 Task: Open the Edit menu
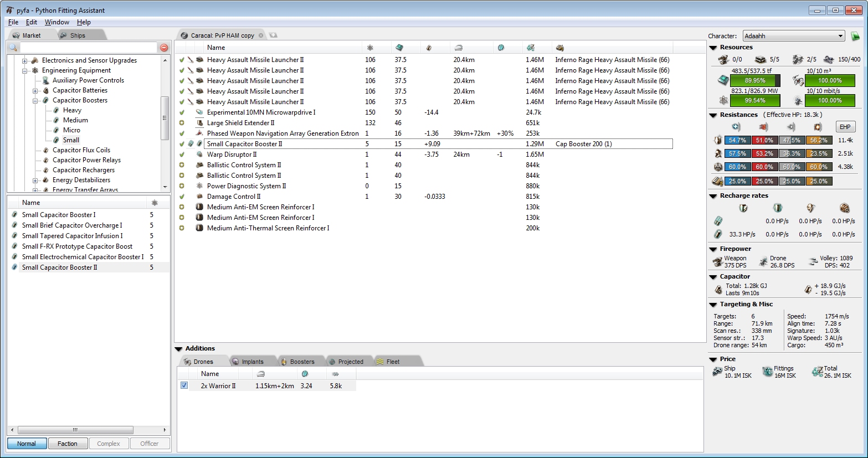tap(32, 22)
